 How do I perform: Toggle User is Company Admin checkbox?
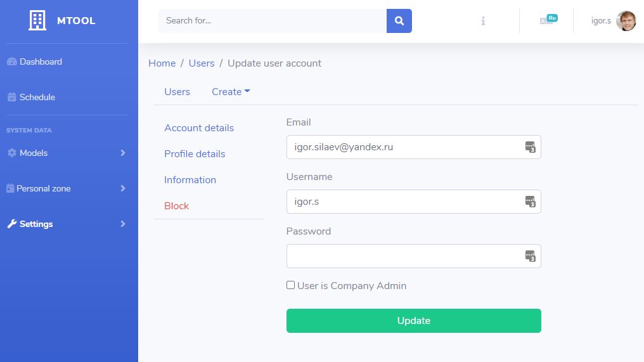pyautogui.click(x=290, y=285)
